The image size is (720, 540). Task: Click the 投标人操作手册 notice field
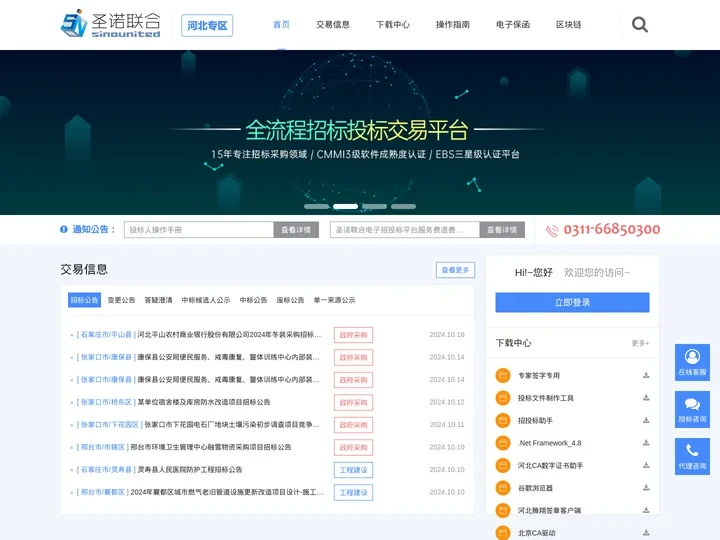click(x=199, y=230)
